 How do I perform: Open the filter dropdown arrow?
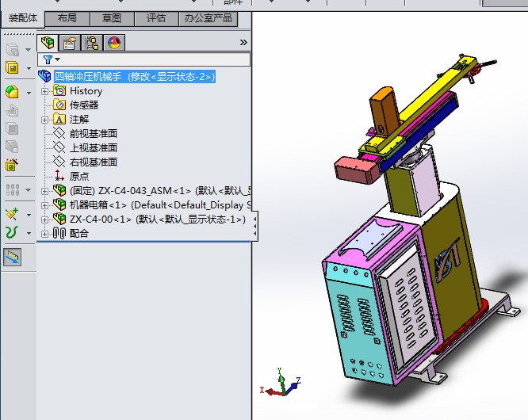pyautogui.click(x=58, y=59)
